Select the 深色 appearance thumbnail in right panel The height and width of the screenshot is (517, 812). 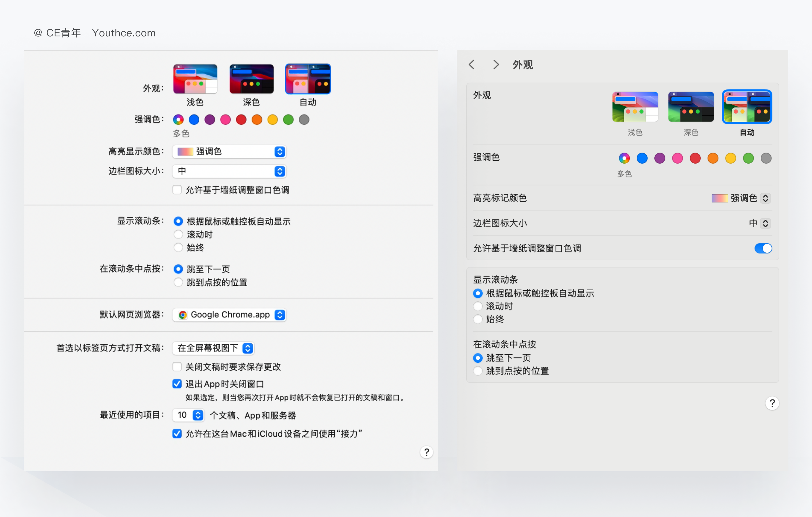click(691, 107)
